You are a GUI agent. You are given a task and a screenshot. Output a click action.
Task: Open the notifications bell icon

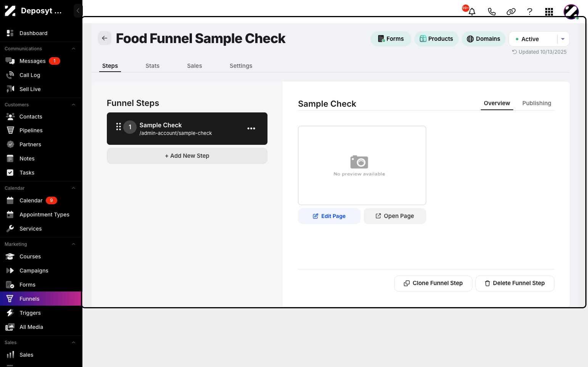[472, 11]
